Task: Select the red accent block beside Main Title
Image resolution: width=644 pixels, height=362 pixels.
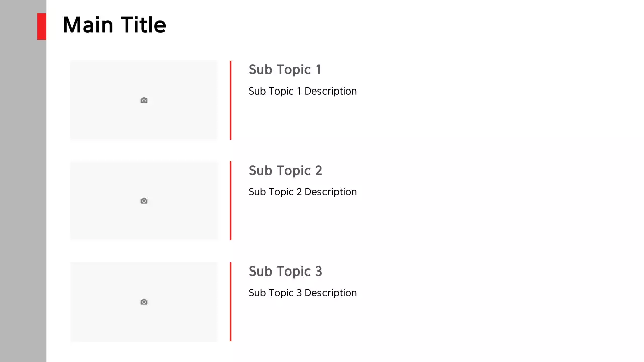Action: 42,26
